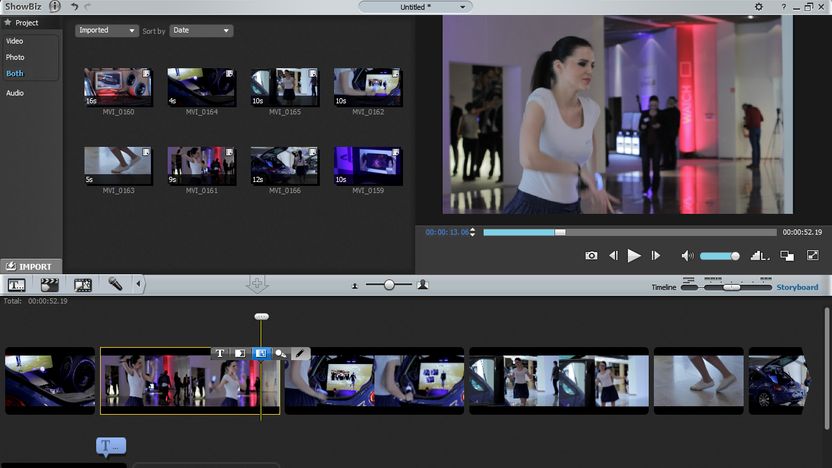Image resolution: width=832 pixels, height=468 pixels.
Task: Click the preview seek bar handle
Action: coord(560,232)
